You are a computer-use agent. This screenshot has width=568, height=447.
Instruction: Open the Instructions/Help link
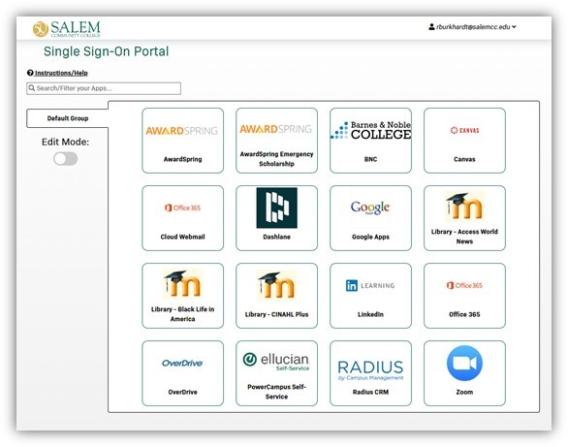pos(61,73)
